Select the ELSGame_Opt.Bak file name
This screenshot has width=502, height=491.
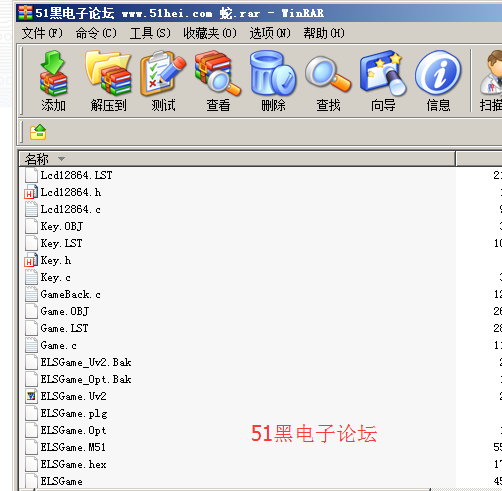point(86,379)
